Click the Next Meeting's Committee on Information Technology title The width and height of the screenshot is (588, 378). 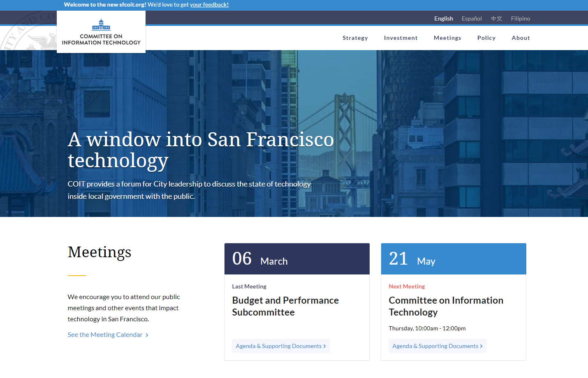click(x=446, y=306)
